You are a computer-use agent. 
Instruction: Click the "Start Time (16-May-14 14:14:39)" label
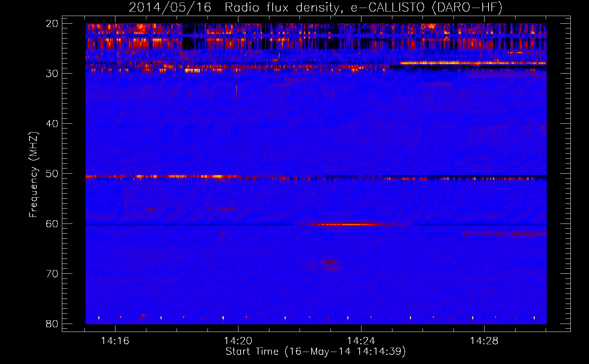tap(316, 352)
